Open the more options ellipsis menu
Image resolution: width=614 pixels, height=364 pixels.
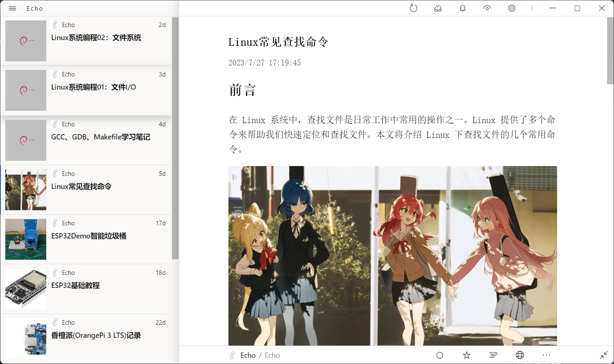tap(546, 355)
